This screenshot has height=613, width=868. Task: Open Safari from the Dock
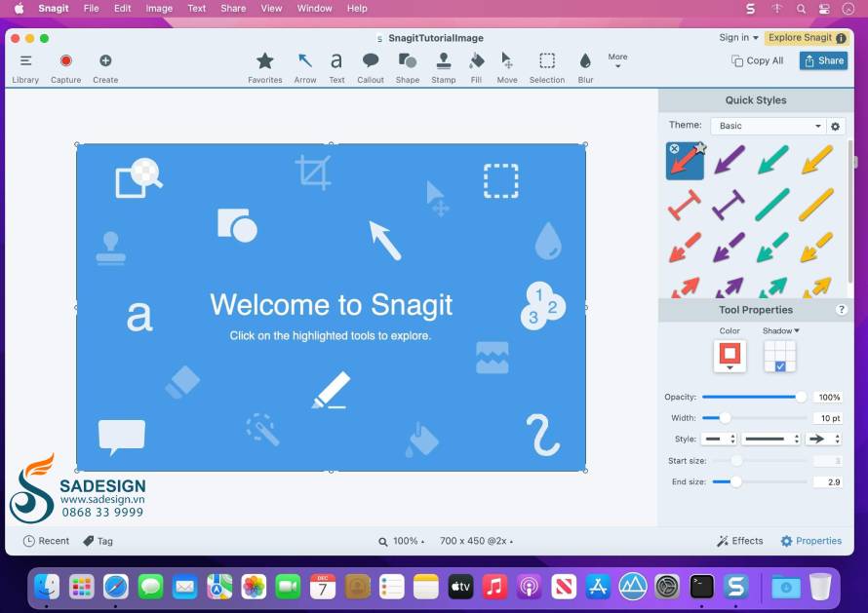116,587
